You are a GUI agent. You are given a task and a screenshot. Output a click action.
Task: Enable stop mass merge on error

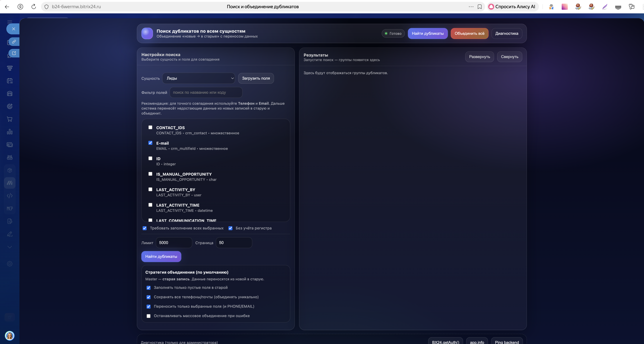coord(149,316)
